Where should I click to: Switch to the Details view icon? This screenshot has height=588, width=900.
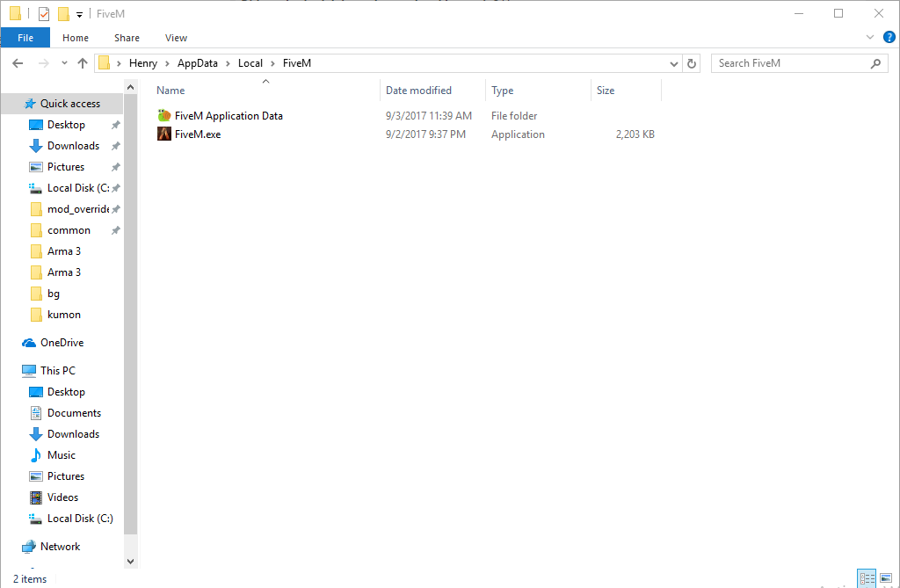[x=867, y=579]
